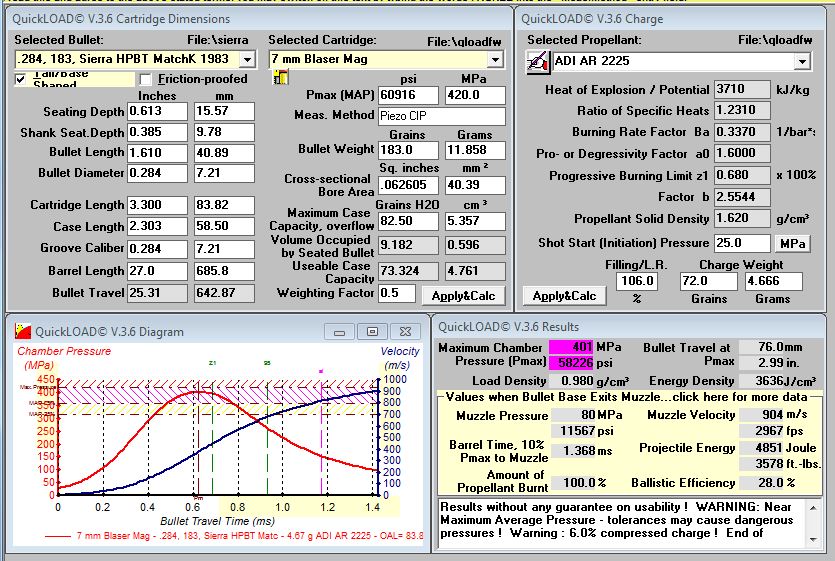Edit the Pmax MPa field 420.0
The height and width of the screenshot is (561, 835).
475,95
